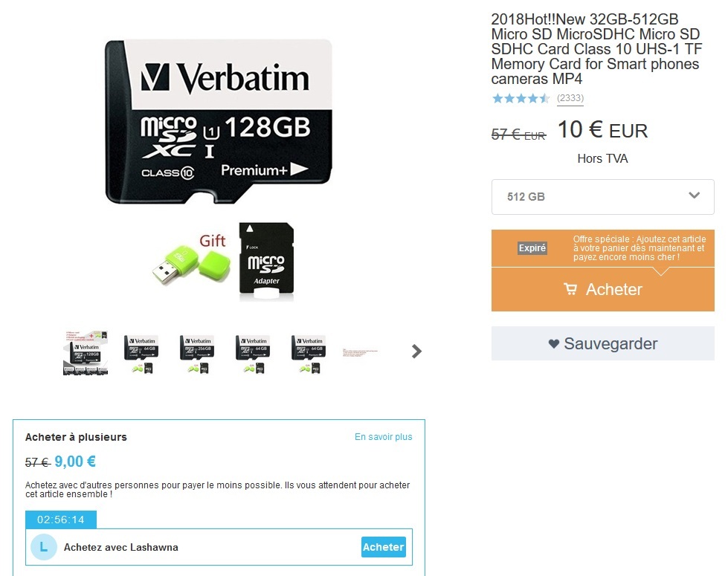Select the red text description thumbnail
The width and height of the screenshot is (728, 576).
361,352
